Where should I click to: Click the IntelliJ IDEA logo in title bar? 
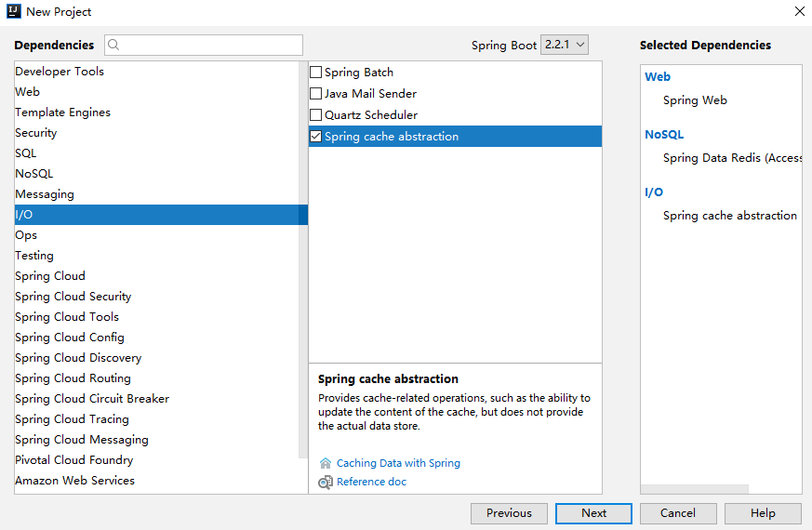coord(13,11)
